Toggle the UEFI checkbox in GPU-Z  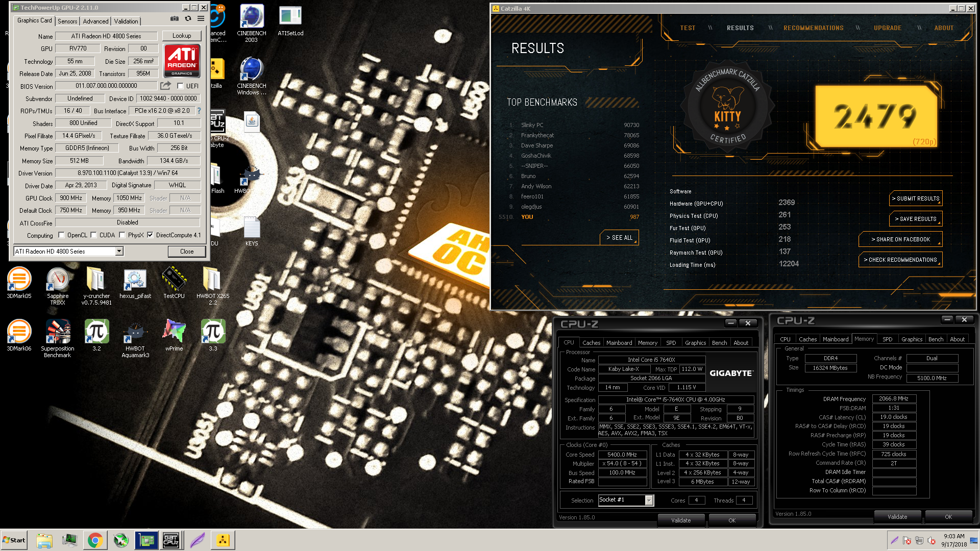(x=180, y=86)
